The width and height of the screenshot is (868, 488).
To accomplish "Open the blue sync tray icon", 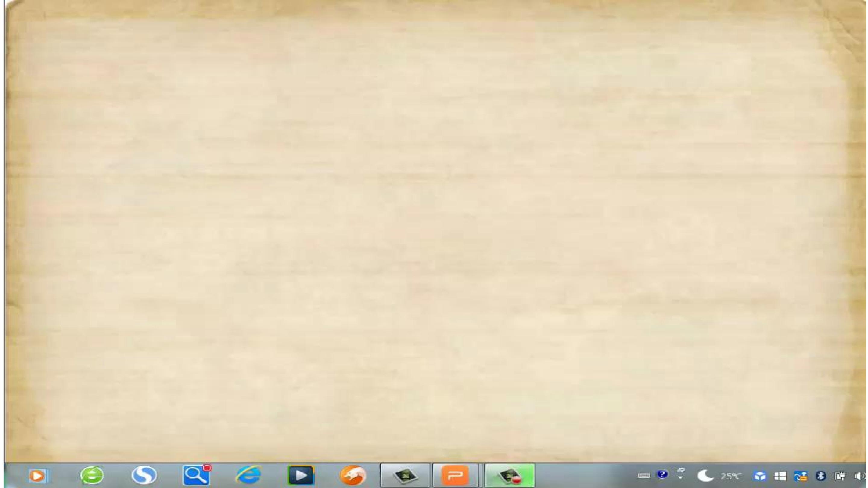I will (801, 476).
